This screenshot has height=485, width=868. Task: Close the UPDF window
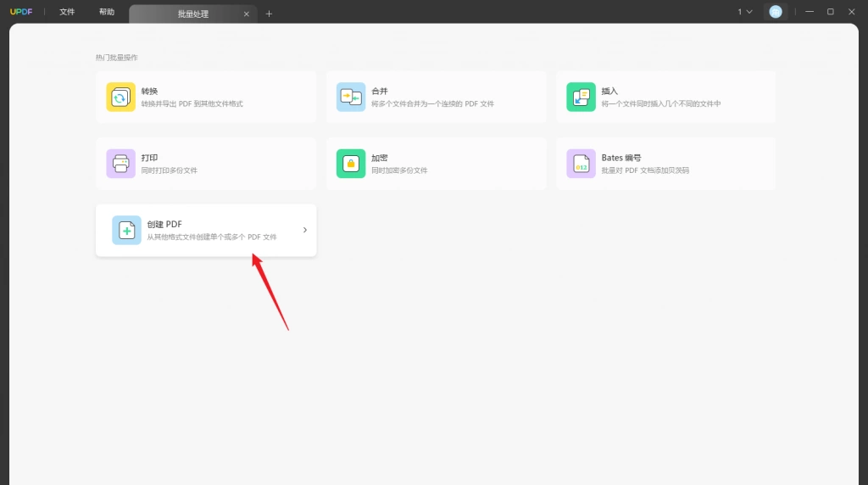point(851,12)
